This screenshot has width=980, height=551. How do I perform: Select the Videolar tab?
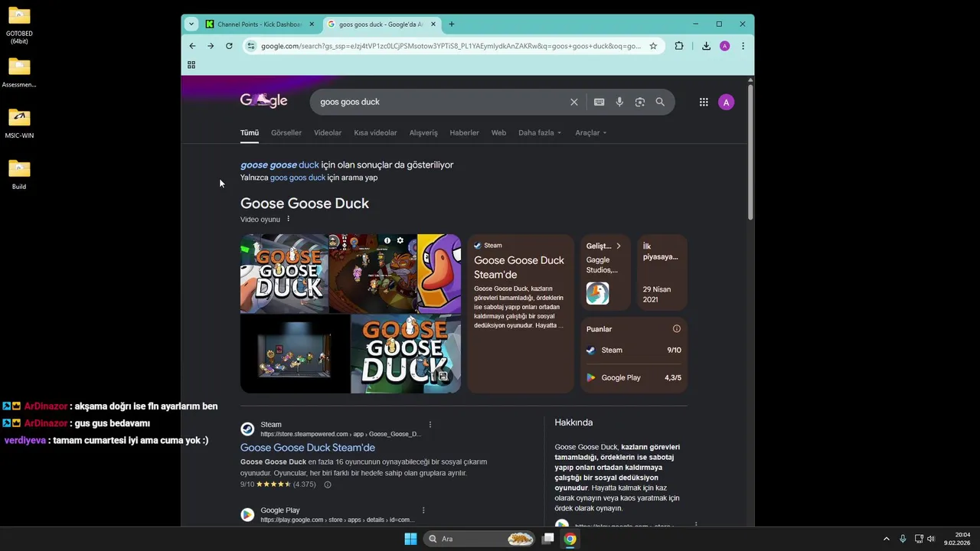(x=328, y=132)
